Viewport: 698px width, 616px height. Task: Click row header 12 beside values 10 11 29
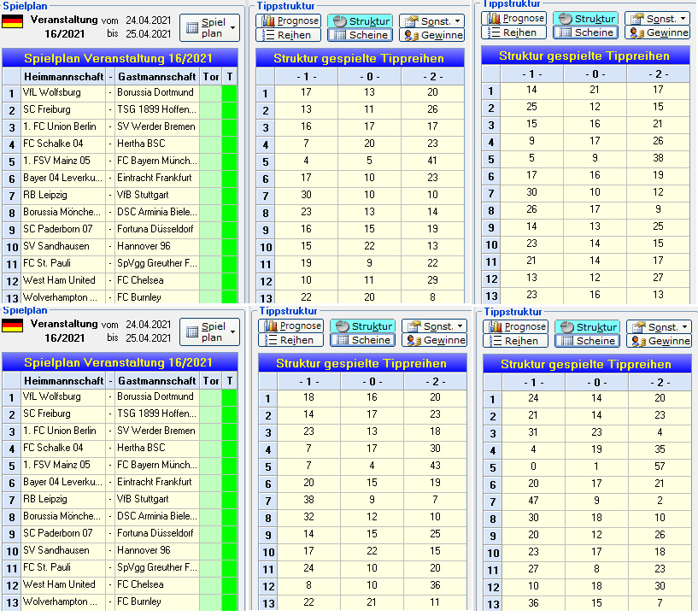tap(266, 281)
